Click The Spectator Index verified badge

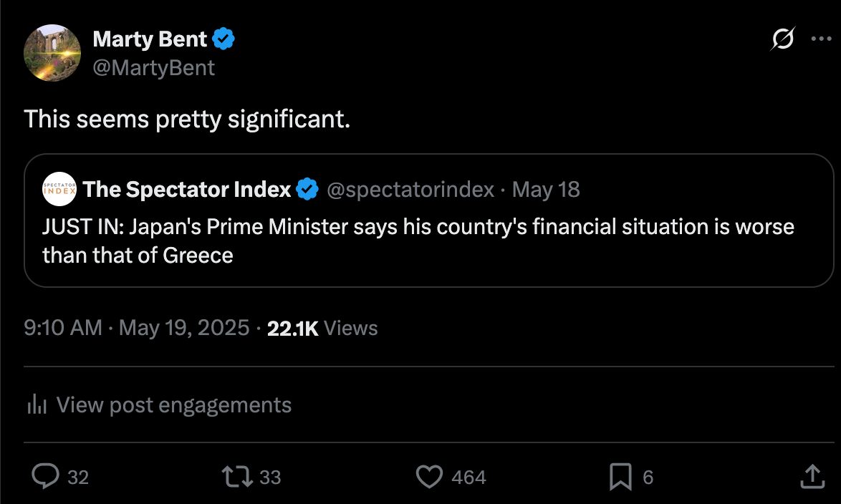(308, 190)
